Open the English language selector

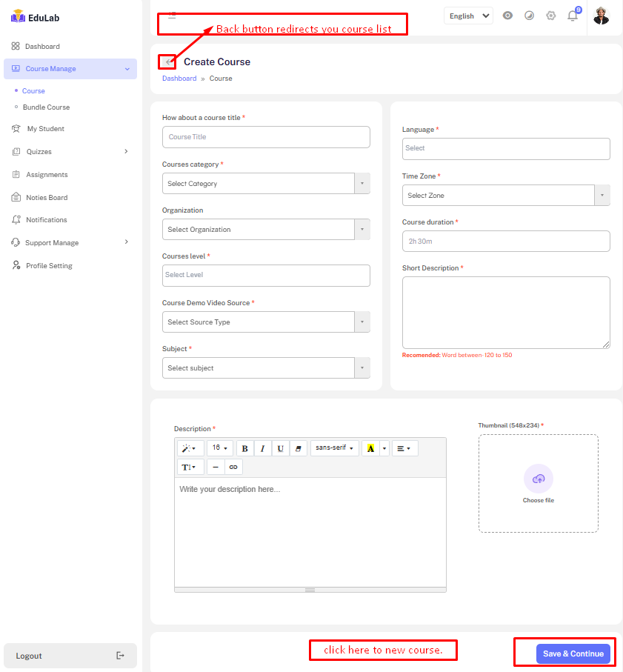click(x=468, y=16)
